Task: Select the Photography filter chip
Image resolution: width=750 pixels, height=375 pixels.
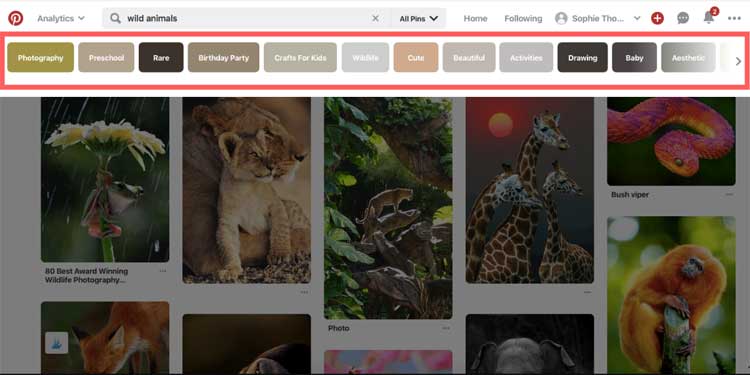Action: (x=41, y=57)
